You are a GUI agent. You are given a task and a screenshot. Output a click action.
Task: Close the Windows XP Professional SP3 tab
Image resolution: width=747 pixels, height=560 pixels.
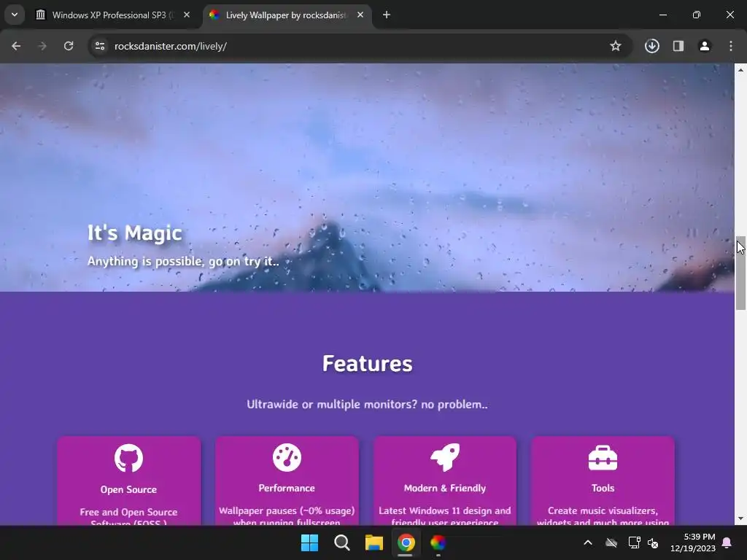point(187,15)
